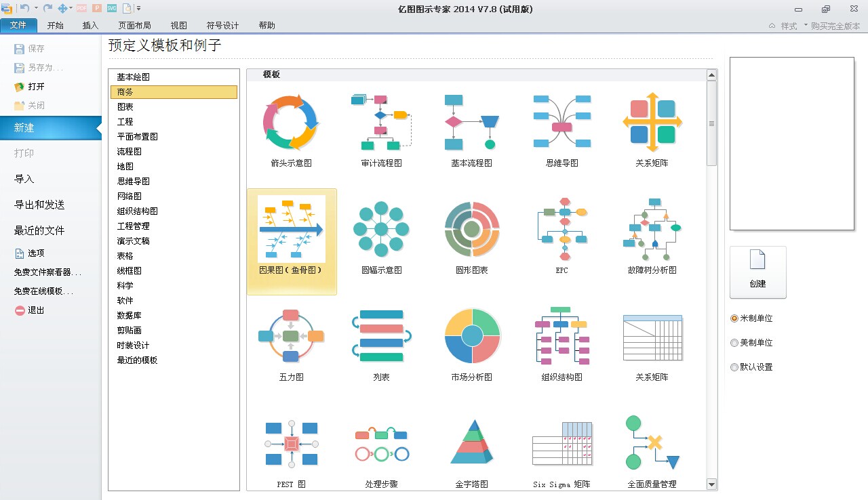Select the table-style 关系矩阵 template

click(652, 338)
